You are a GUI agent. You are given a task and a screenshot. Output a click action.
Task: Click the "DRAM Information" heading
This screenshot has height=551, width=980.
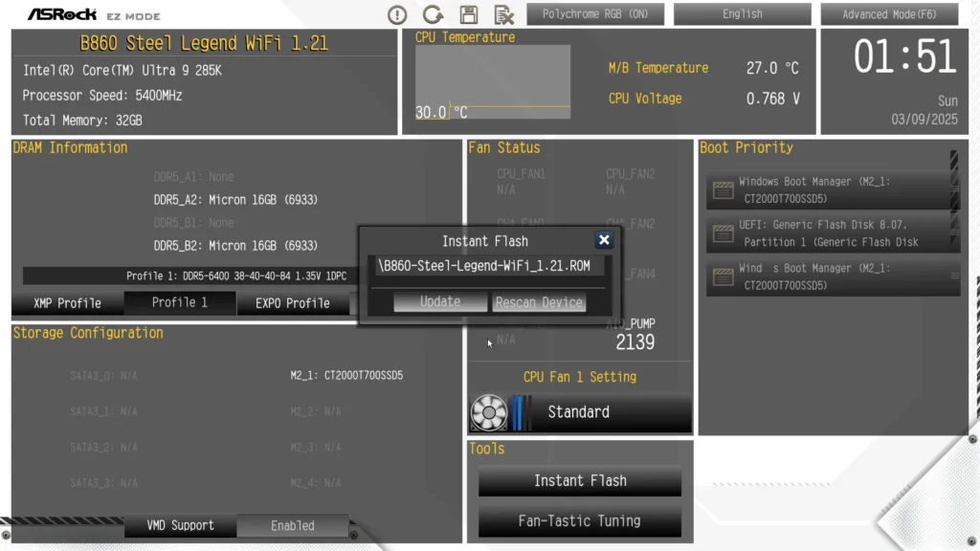click(x=70, y=148)
